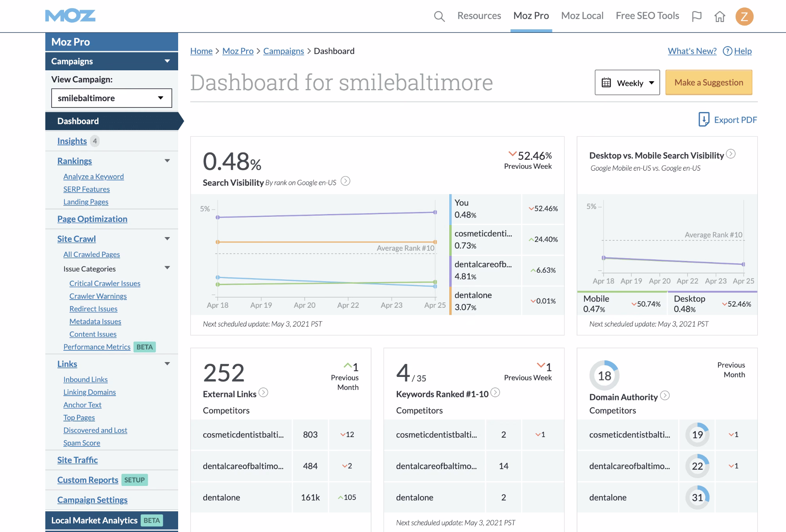Click the Help question mark icon

click(x=727, y=51)
